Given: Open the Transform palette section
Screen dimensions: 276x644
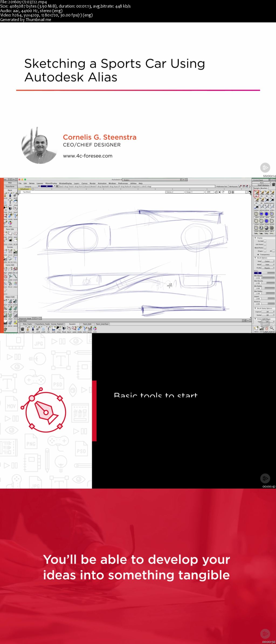Looking at the screenshot, I should click(10, 186).
